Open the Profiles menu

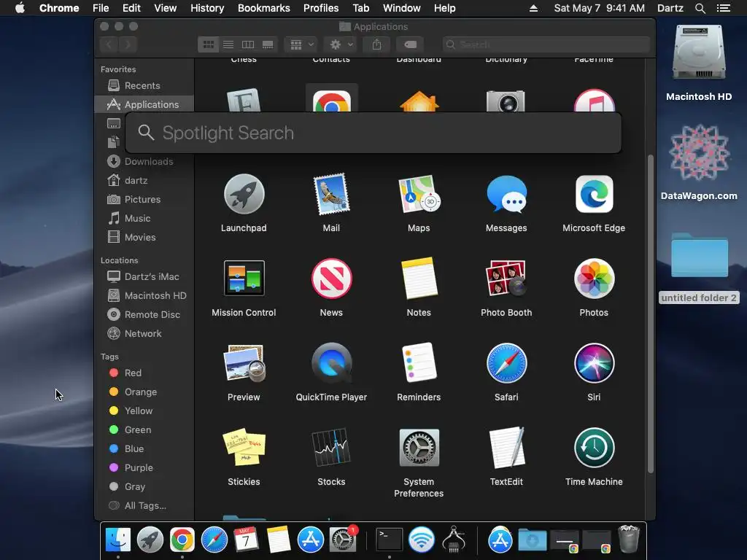point(321,8)
